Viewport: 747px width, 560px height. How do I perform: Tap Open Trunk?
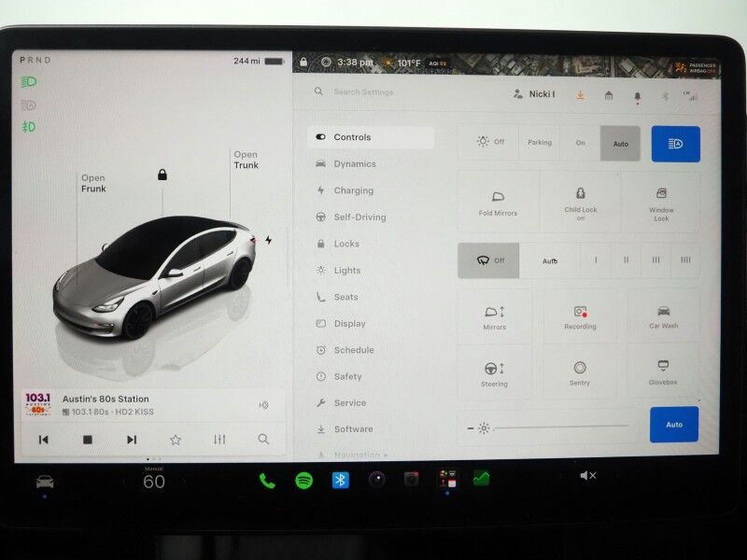pyautogui.click(x=246, y=160)
